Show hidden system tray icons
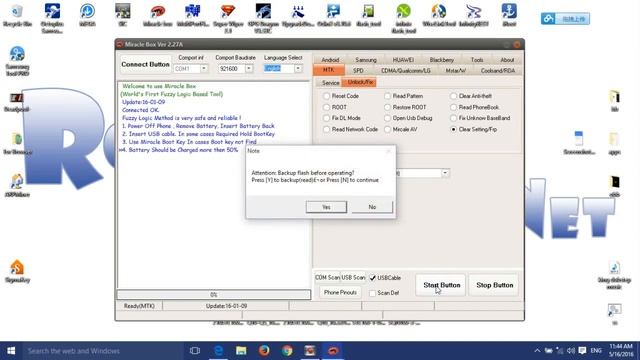 pyautogui.click(x=537, y=351)
